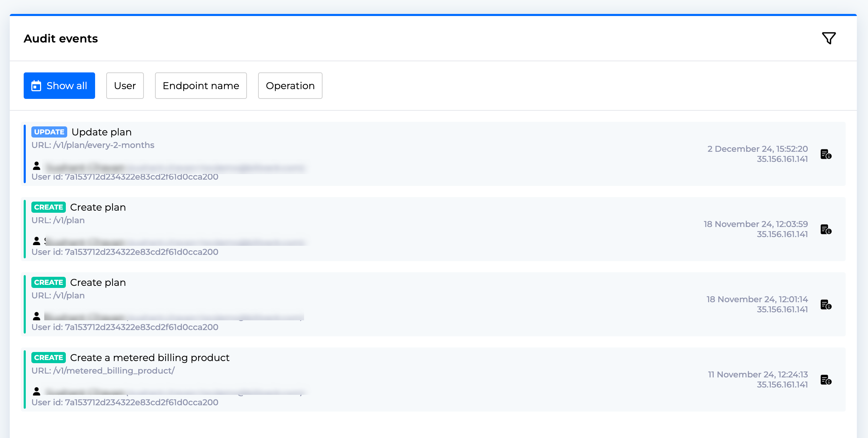The width and height of the screenshot is (868, 438).
Task: Click user icon in metered billing product event
Action: (x=36, y=391)
